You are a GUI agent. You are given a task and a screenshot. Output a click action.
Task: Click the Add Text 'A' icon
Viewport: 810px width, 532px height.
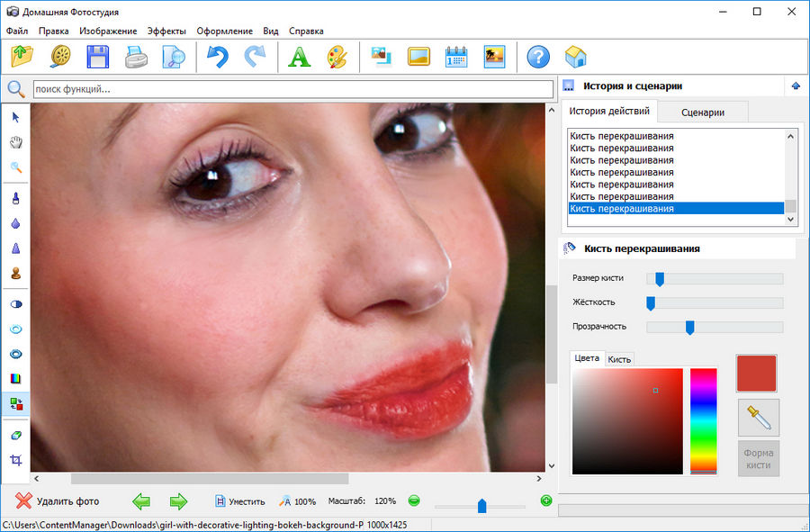click(298, 58)
